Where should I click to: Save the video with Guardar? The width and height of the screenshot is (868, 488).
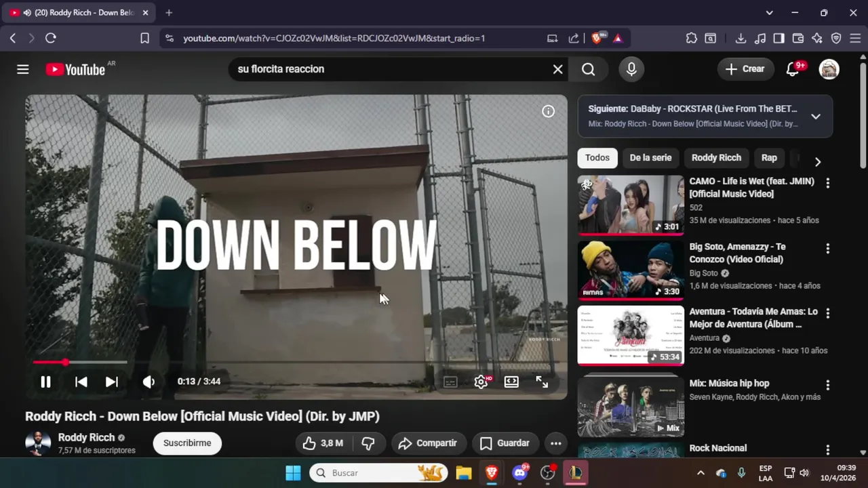click(x=505, y=443)
